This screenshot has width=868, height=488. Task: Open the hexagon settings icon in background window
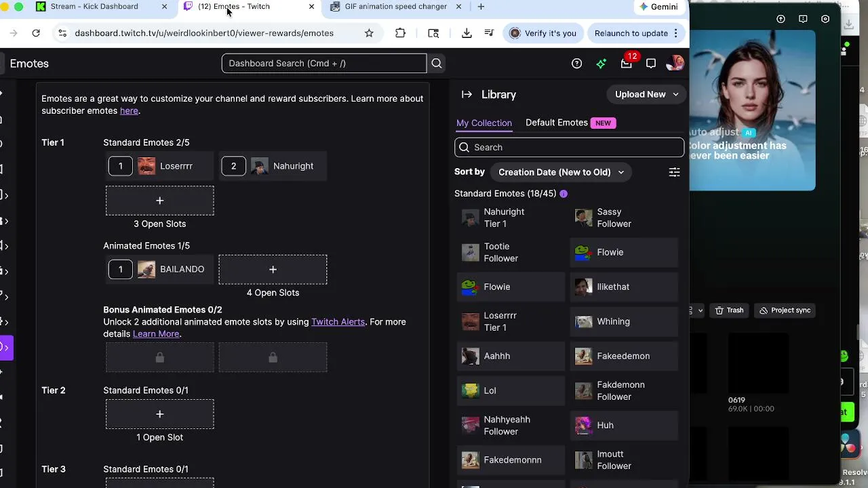[x=825, y=19]
